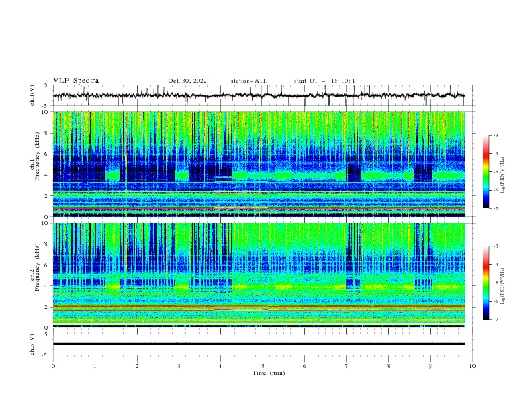Click time axis tick label "7"
Image resolution: width=532 pixels, height=411 pixels.
[347, 366]
